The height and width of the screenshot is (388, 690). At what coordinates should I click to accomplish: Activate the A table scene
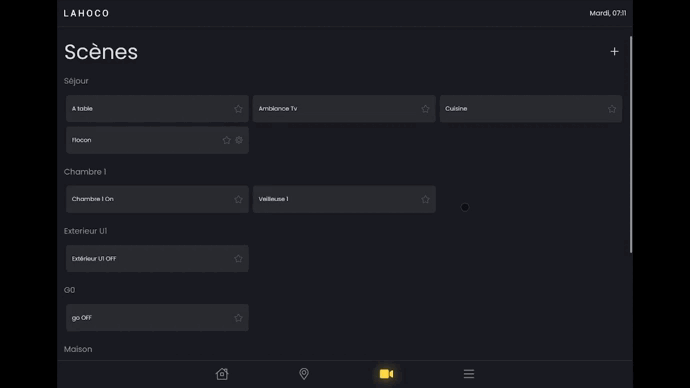157,109
